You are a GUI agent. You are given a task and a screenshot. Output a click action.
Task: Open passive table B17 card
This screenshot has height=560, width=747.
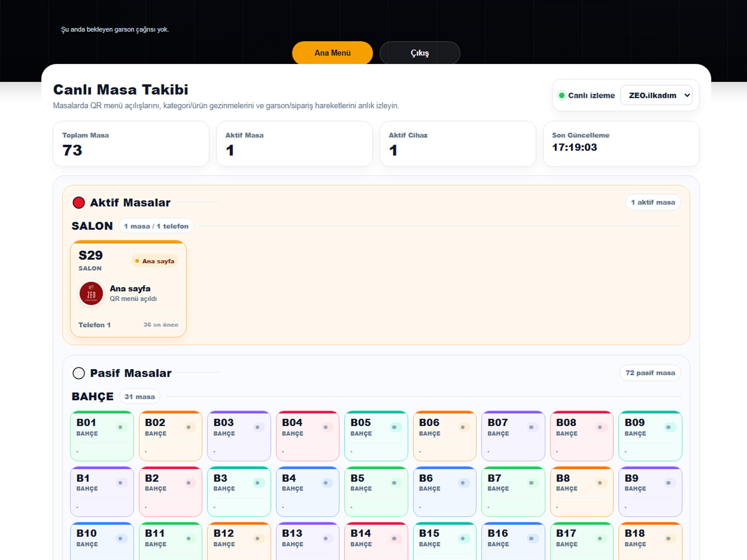point(582,541)
